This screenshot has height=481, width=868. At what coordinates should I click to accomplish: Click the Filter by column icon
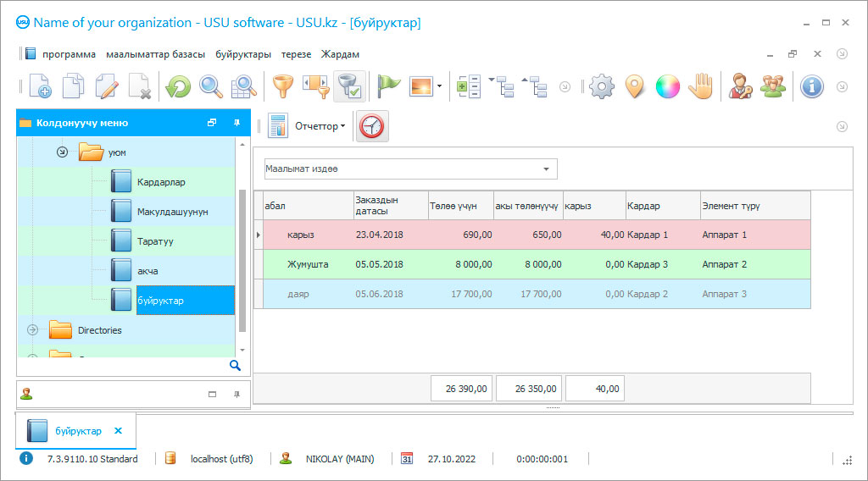click(316, 86)
